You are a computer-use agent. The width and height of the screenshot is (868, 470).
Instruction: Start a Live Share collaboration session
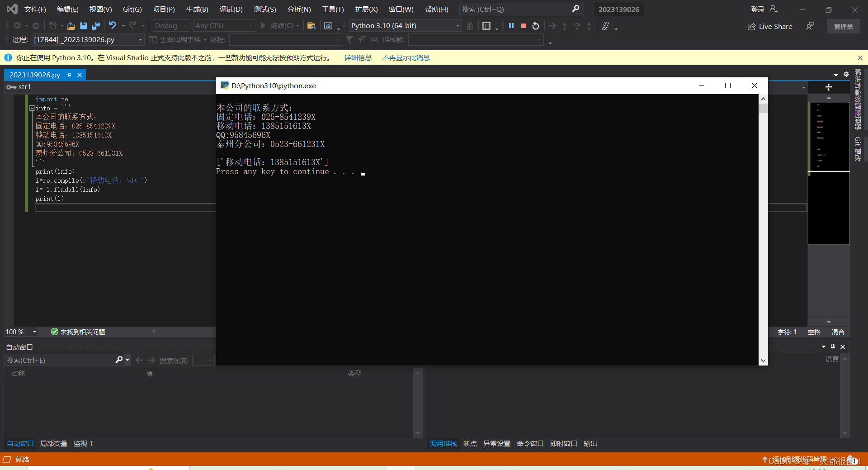point(769,26)
